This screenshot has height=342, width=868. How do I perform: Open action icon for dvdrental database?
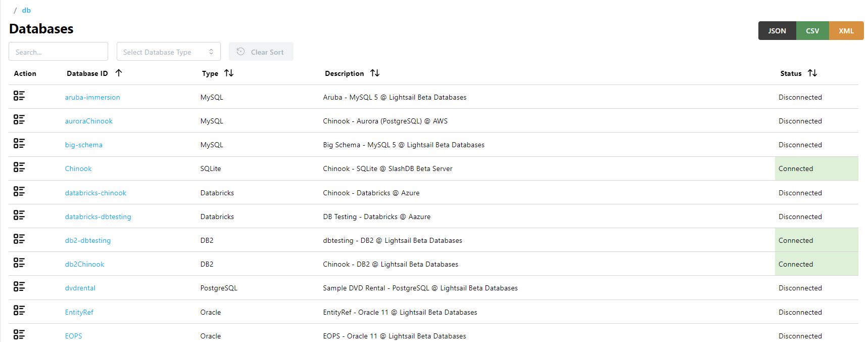click(x=19, y=287)
